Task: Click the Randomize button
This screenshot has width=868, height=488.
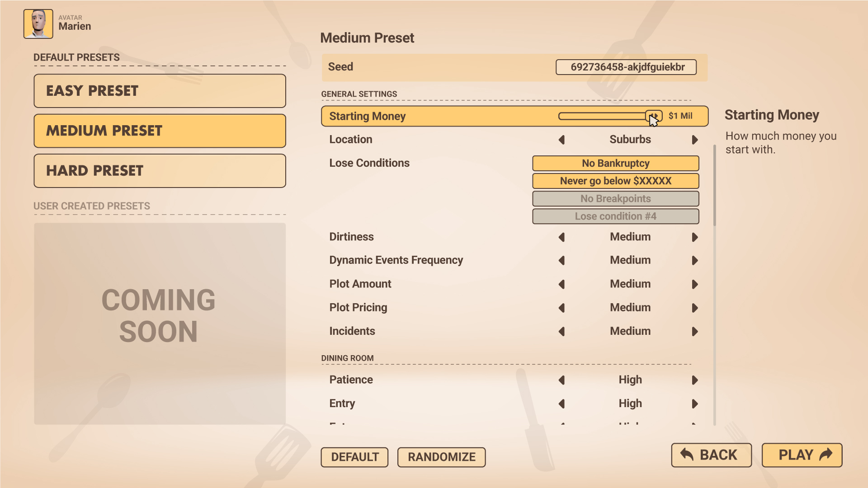Action: tap(441, 457)
